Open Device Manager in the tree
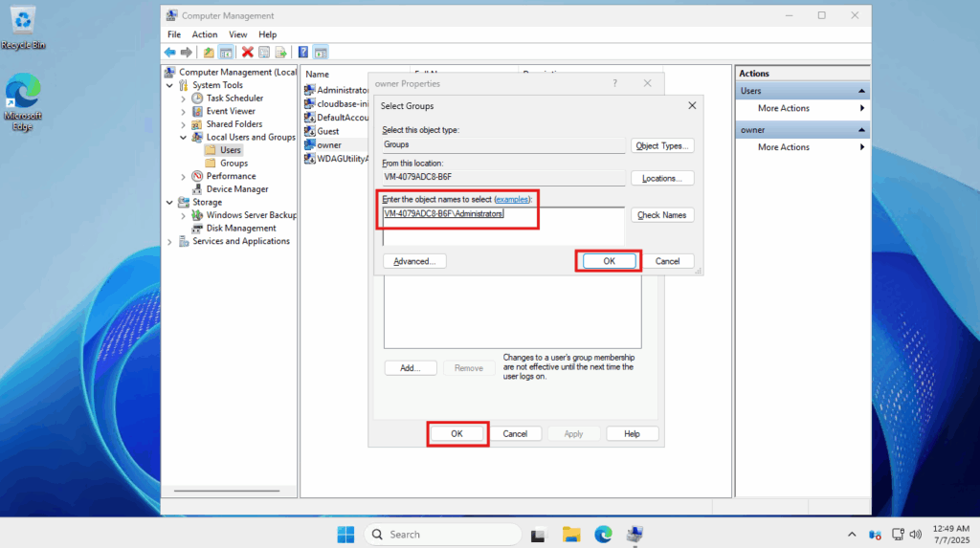The height and width of the screenshot is (548, 980). 236,189
